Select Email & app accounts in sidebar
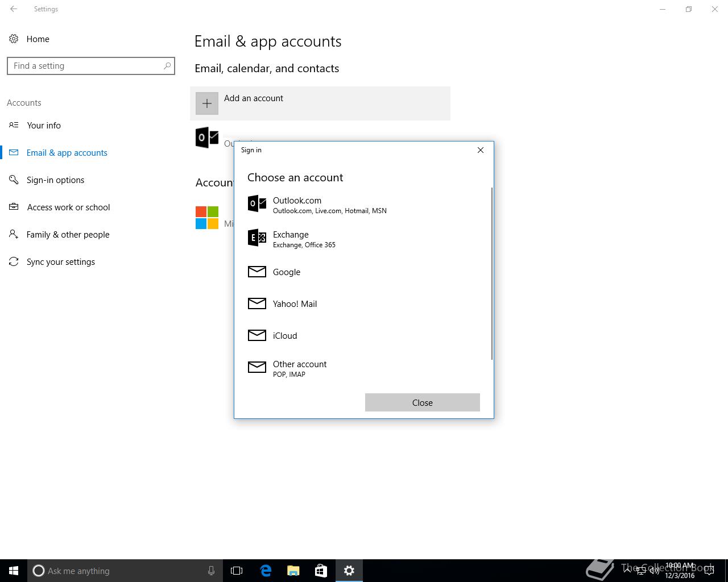 coord(67,153)
